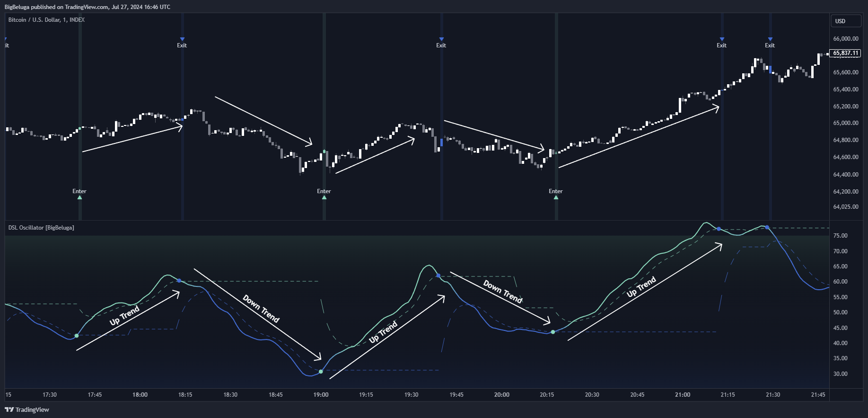Open the USD currency selector
This screenshot has height=418, width=868.
coord(846,21)
